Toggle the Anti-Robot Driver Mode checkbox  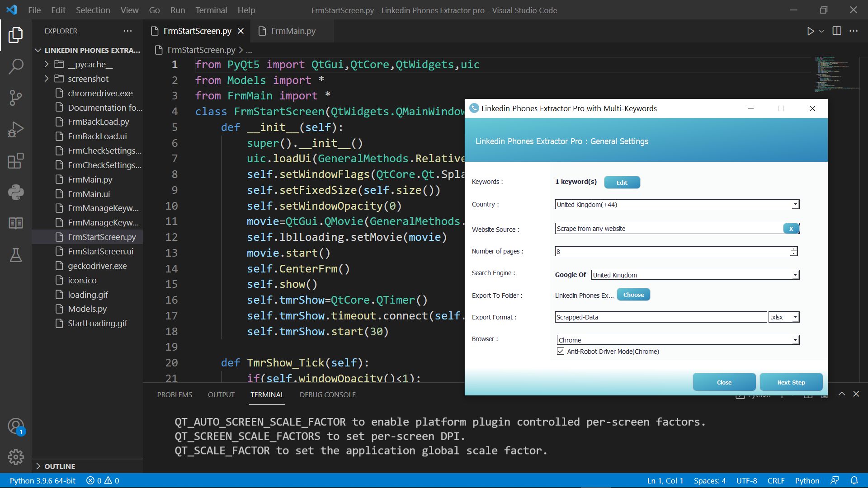(561, 352)
